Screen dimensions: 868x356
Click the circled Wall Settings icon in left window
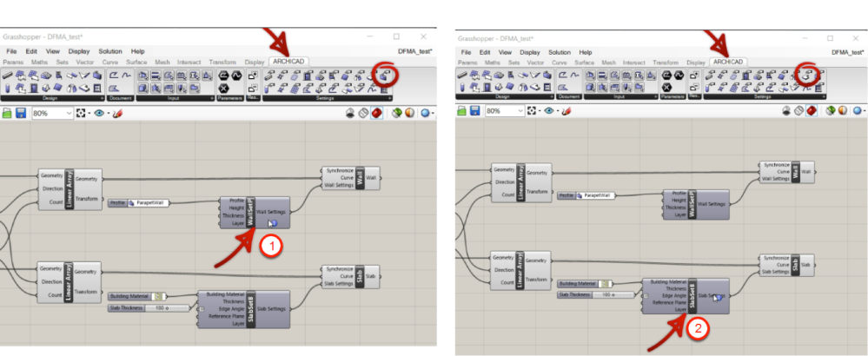pos(384,76)
